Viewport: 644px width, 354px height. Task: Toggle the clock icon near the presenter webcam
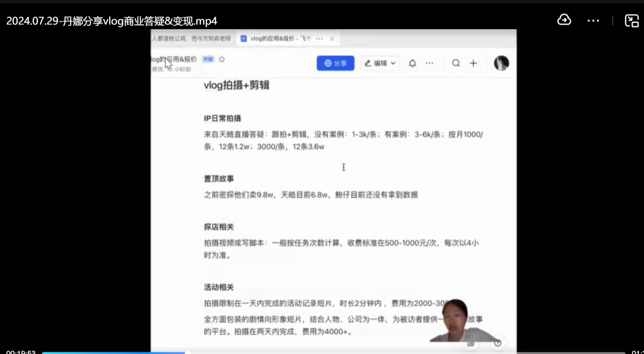[497, 343]
